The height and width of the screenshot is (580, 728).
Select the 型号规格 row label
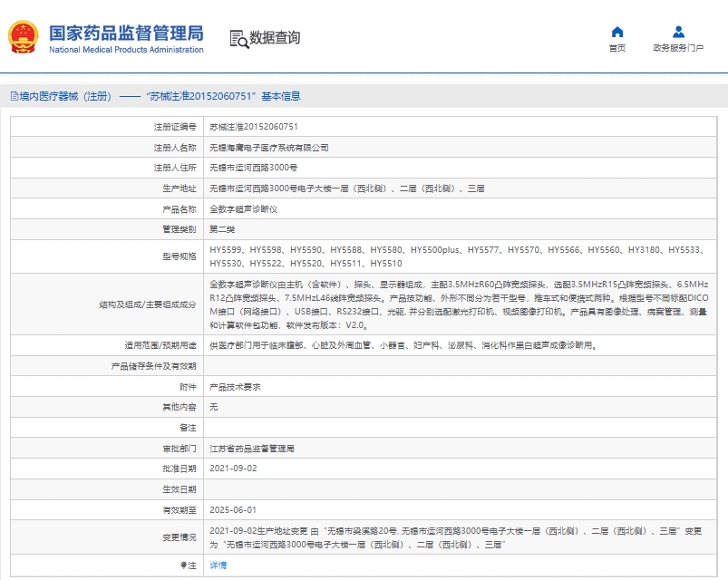coord(180,256)
